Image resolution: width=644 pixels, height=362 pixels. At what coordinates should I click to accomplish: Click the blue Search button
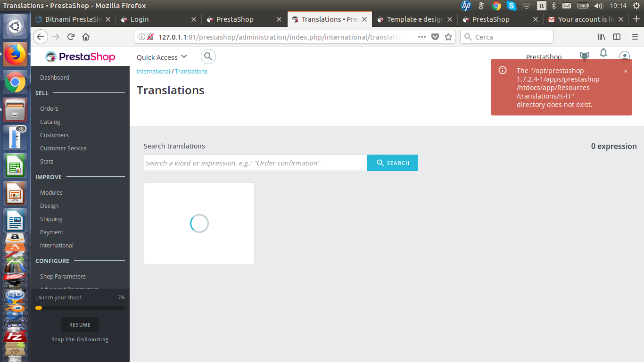click(393, 163)
